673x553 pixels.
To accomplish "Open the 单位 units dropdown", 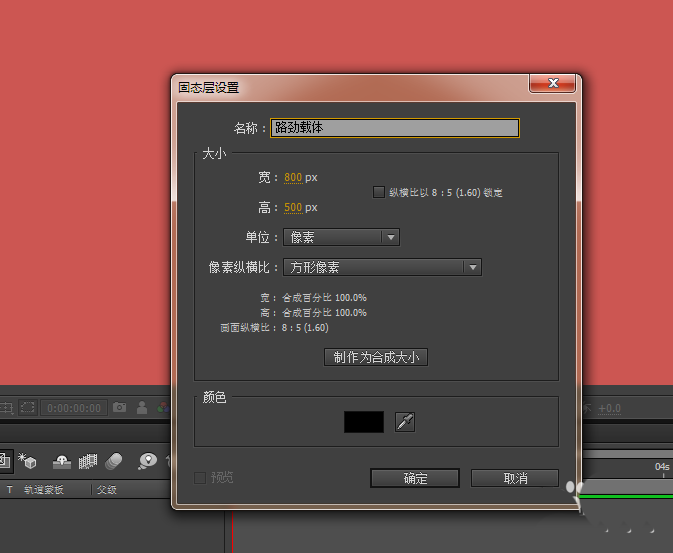I will pos(341,237).
